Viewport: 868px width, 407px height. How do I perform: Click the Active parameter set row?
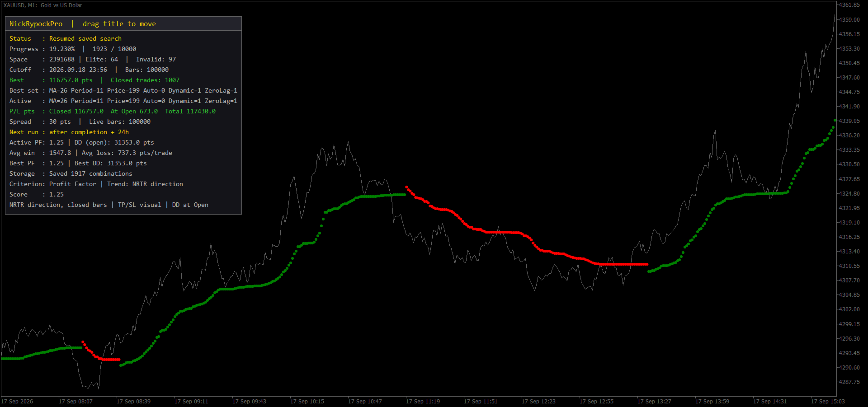123,101
